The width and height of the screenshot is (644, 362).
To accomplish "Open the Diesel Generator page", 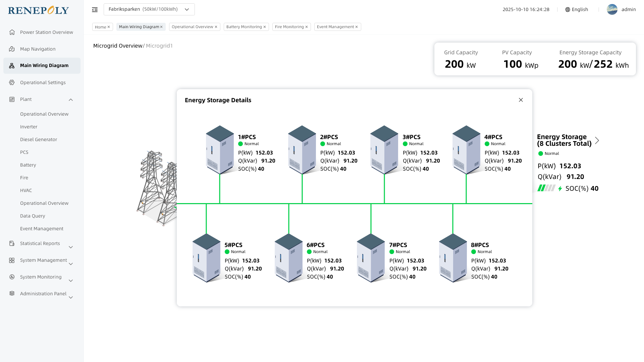I will pos(39,139).
